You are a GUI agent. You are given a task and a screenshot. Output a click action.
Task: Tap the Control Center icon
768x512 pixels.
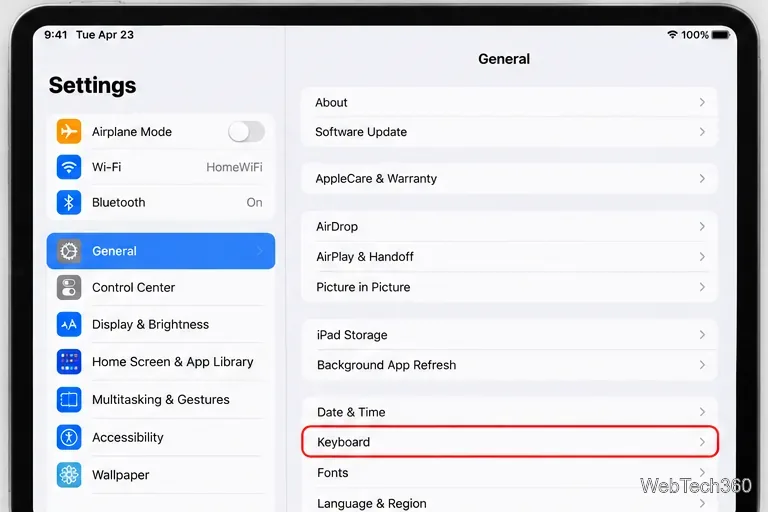(x=69, y=288)
